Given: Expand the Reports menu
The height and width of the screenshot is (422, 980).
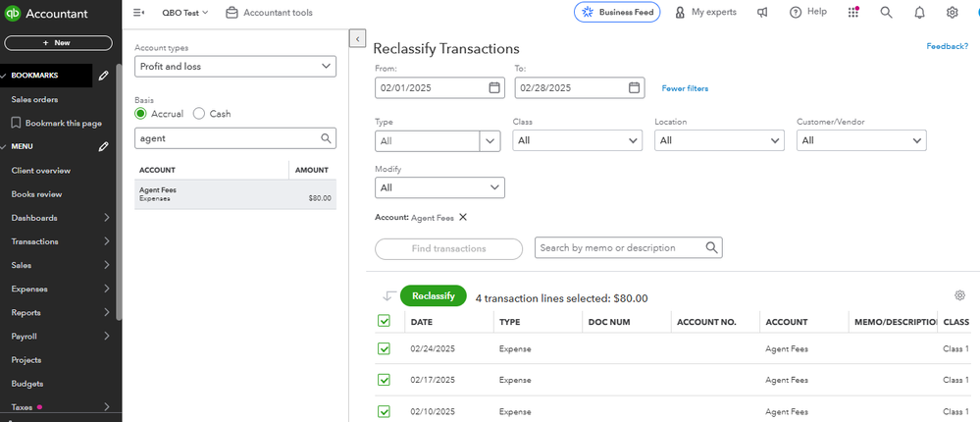Looking at the screenshot, I should 60,313.
